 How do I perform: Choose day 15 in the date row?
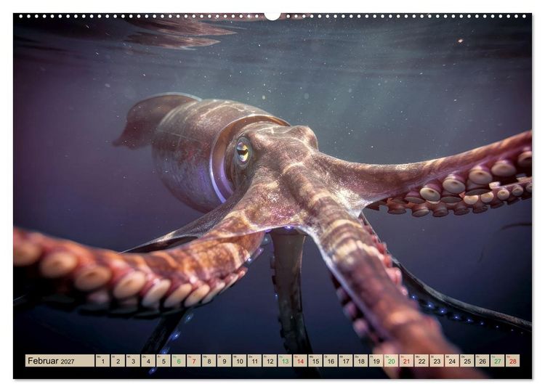click(315, 360)
